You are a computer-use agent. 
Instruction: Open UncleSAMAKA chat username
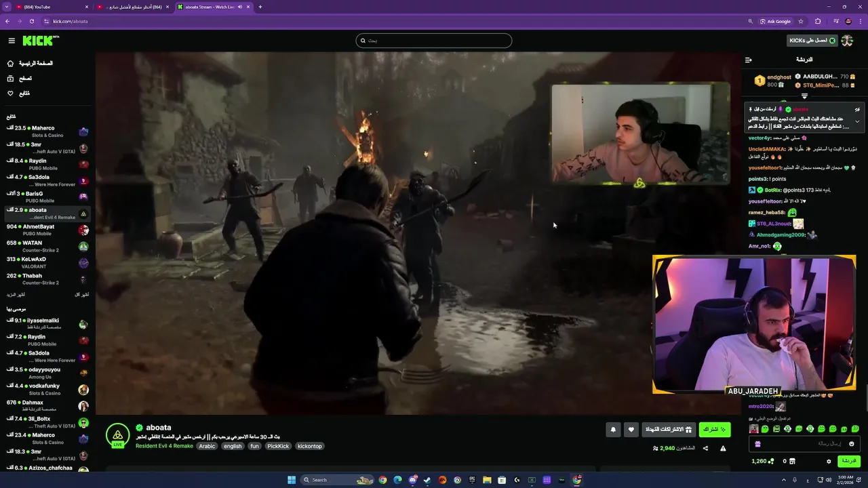click(x=766, y=148)
